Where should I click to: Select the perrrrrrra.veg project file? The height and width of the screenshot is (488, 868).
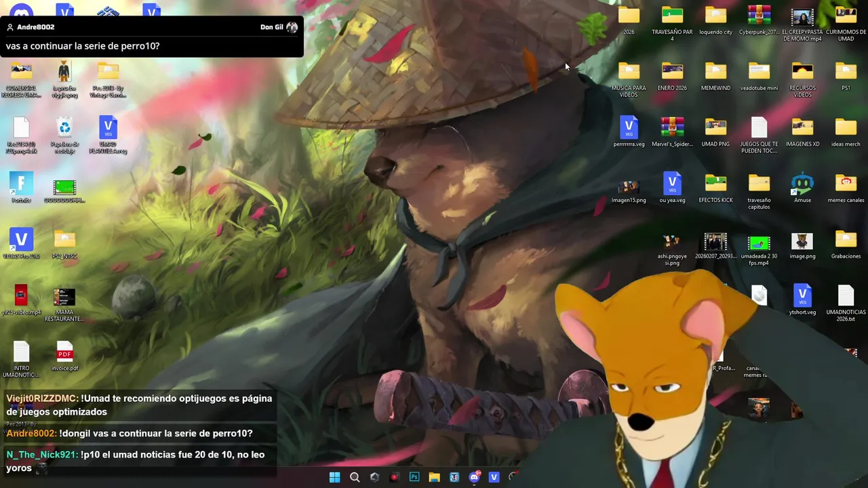[629, 131]
